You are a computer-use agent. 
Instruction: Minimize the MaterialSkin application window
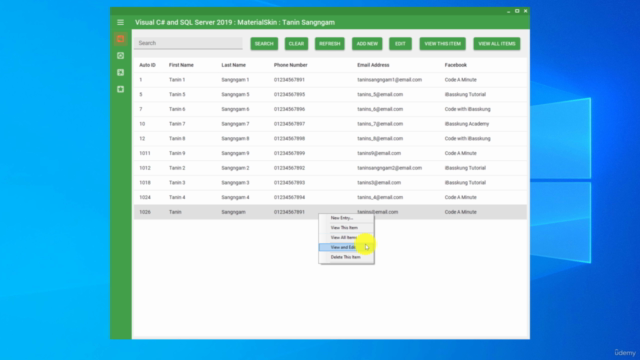coord(508,11)
